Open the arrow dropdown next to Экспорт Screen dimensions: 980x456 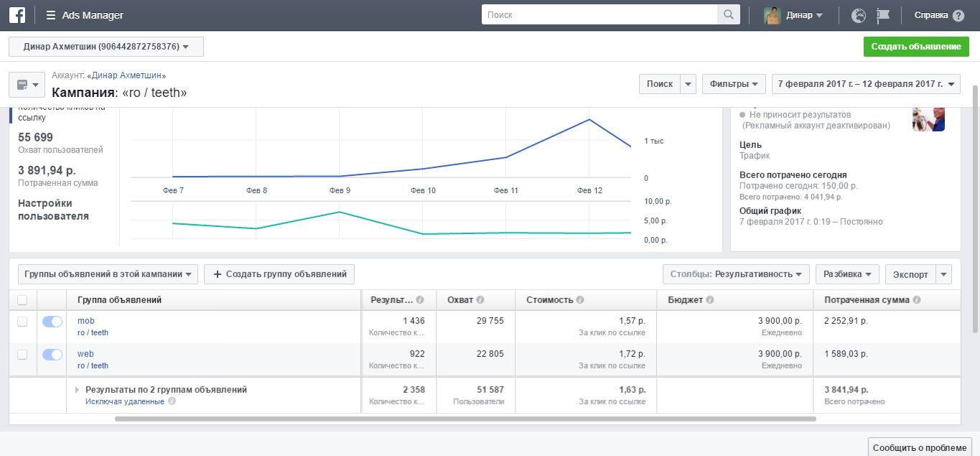tap(944, 274)
